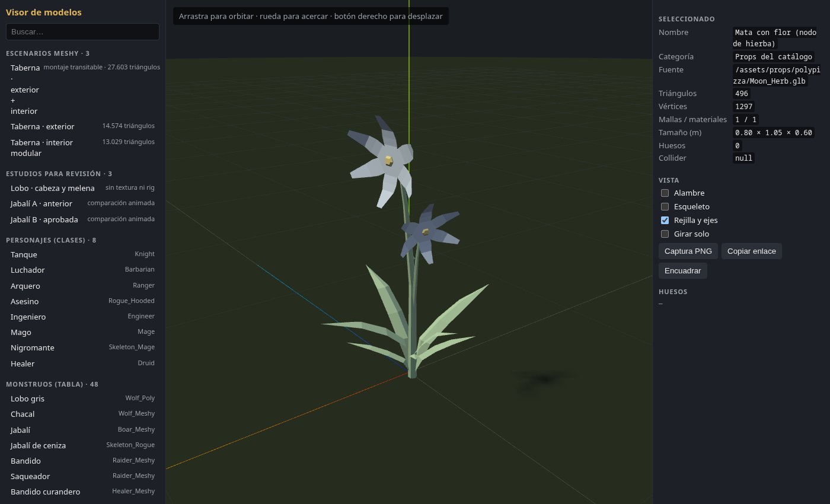
Task: Open Taberna exterior + interior scene
Action: point(82,89)
